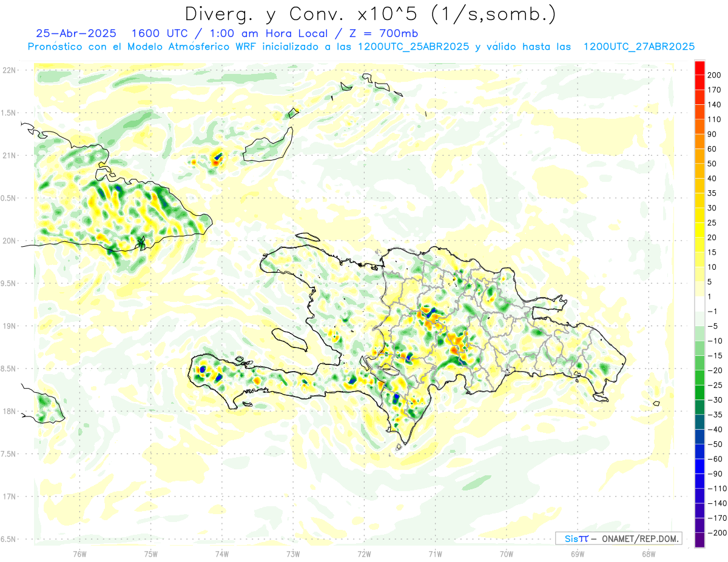Click the "19N" latitude label
This screenshot has width=728, height=562.
click(9, 326)
